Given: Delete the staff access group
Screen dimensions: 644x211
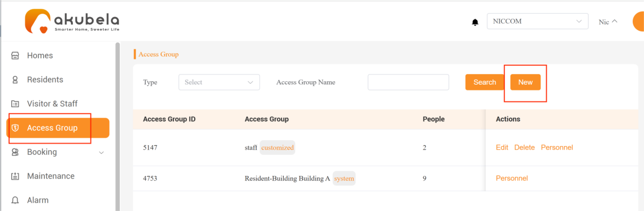Looking at the screenshot, I should tap(524, 147).
